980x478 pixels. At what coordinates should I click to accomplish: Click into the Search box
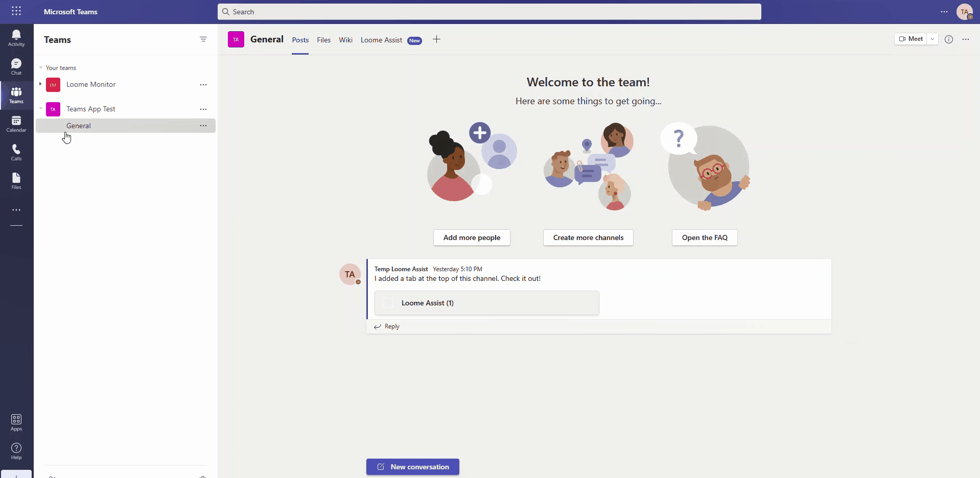coord(489,12)
